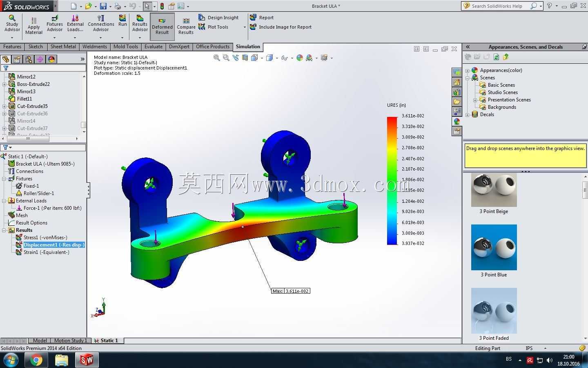
Task: Open the units dropdown arrow beside IPS
Action: tap(545, 348)
